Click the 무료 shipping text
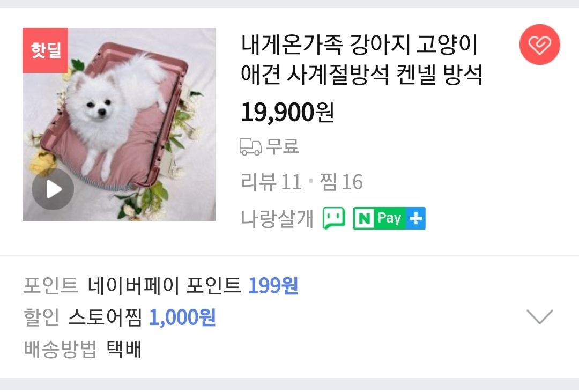Image resolution: width=579 pixels, height=392 pixels. coord(283,147)
